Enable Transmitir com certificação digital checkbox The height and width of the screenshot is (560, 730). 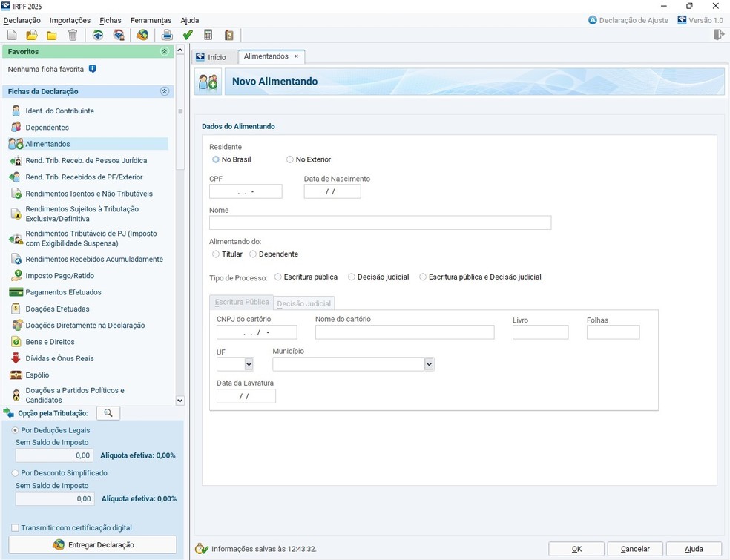point(16,528)
